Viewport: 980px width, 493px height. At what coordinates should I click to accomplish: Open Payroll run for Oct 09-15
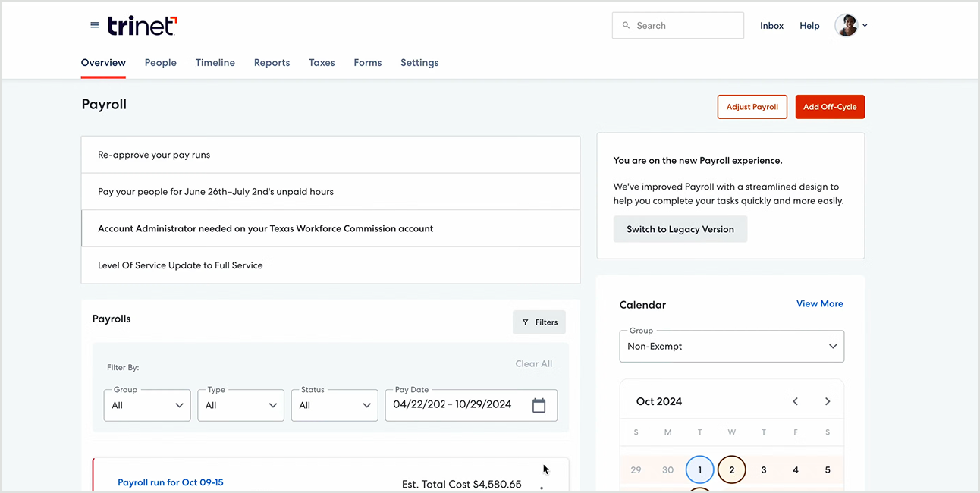tap(171, 482)
